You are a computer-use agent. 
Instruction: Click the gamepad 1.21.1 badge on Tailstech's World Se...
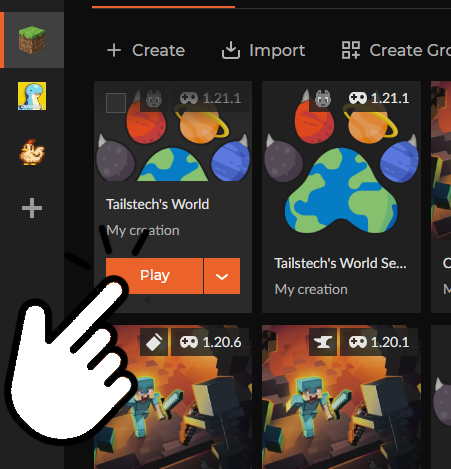click(x=379, y=98)
